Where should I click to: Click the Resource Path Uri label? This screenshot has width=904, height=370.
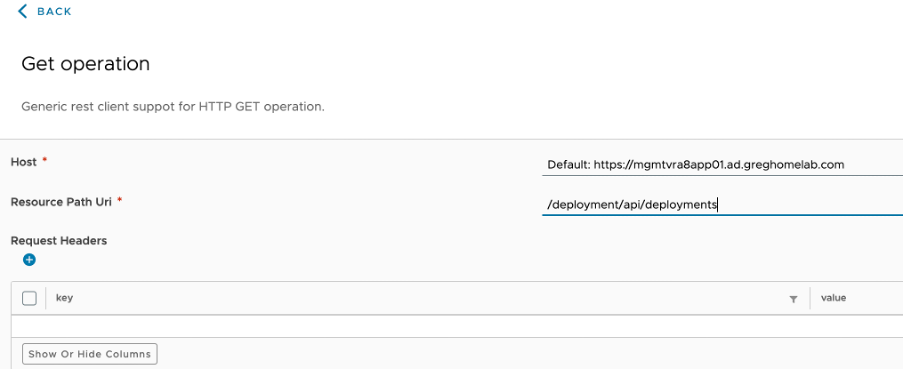pyautogui.click(x=61, y=202)
